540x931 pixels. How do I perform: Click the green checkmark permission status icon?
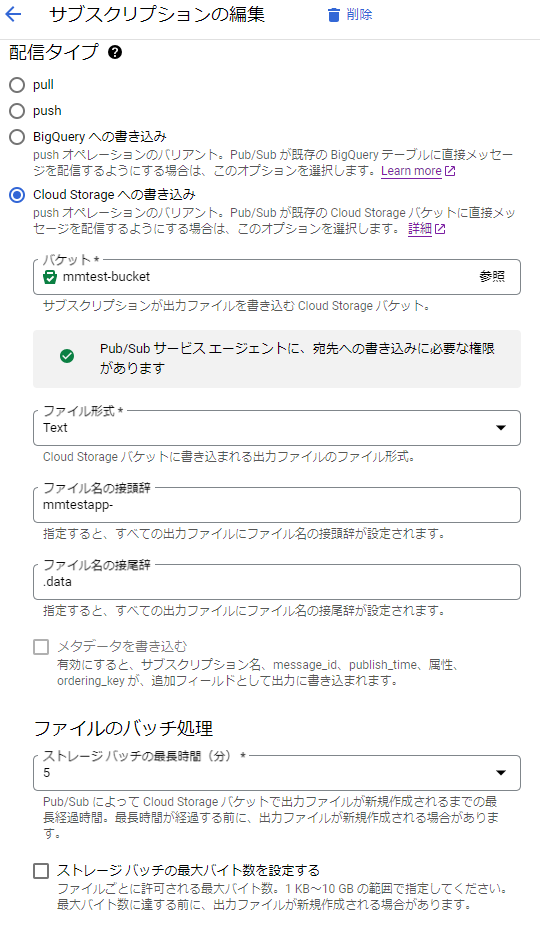(67, 356)
